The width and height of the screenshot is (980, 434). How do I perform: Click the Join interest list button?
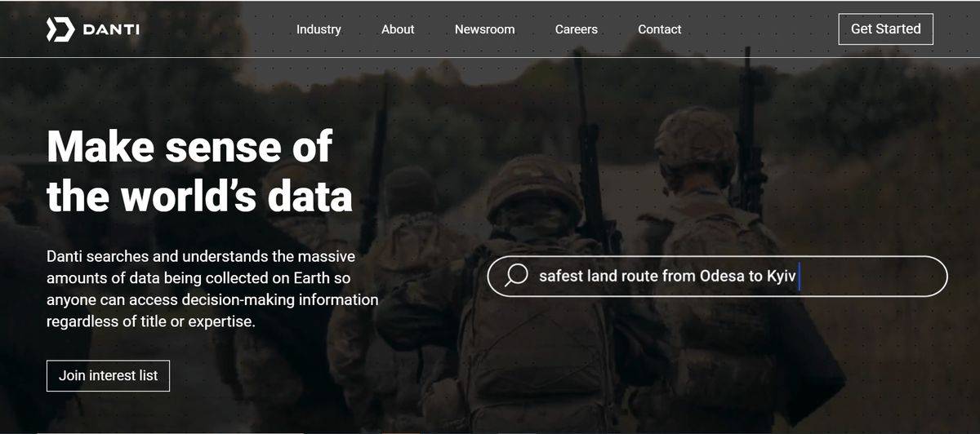tap(108, 376)
